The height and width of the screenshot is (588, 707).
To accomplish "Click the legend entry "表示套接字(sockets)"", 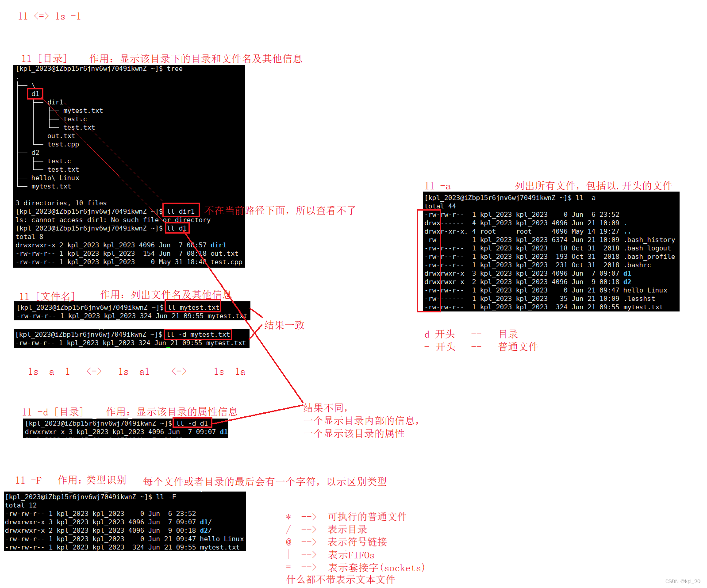I will point(377,568).
